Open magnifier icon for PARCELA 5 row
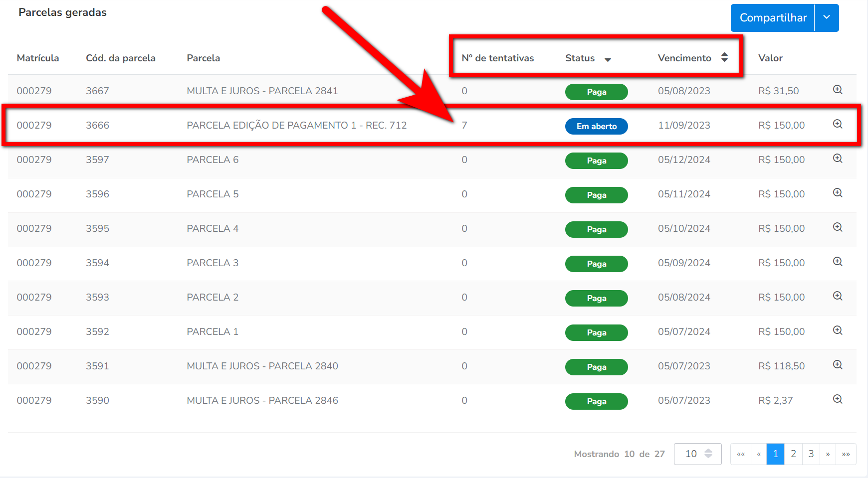The width and height of the screenshot is (868, 478). point(838,193)
